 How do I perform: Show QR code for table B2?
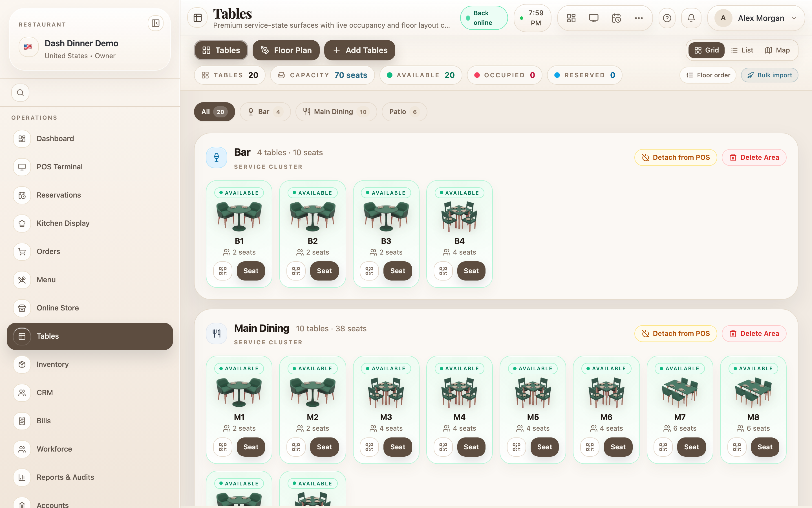(296, 271)
